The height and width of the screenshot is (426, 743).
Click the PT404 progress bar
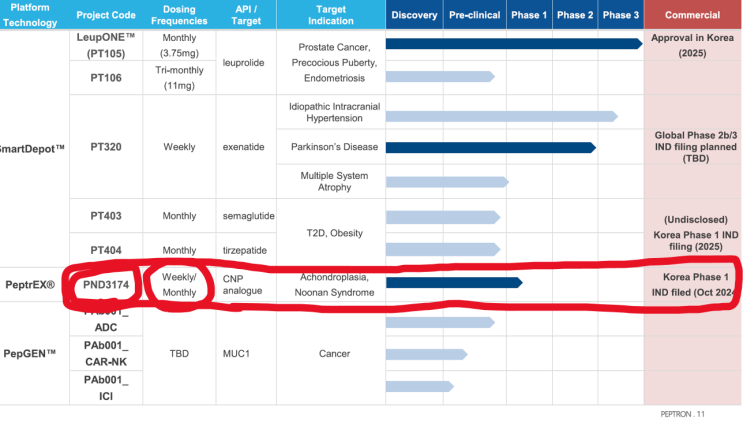(443, 249)
